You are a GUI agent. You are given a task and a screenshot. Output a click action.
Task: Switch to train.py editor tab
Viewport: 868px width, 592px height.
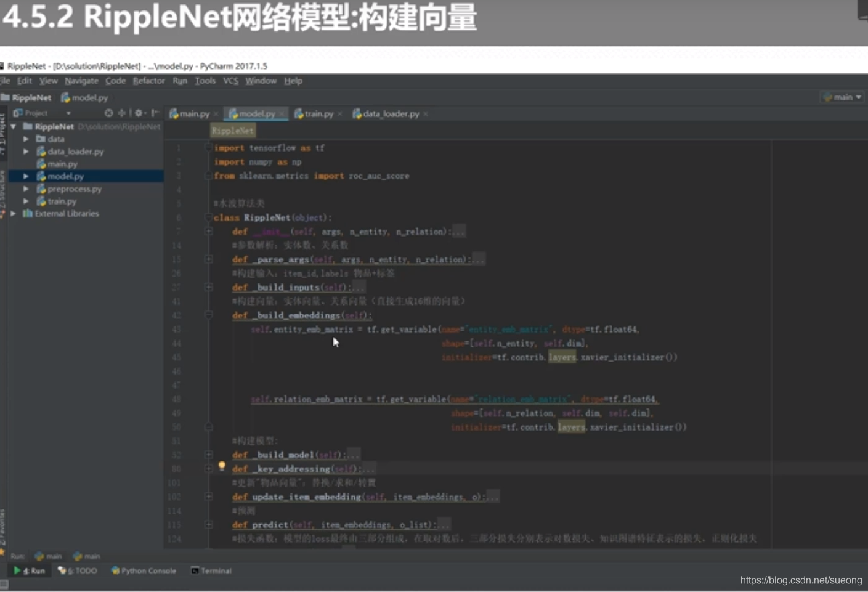pos(318,113)
